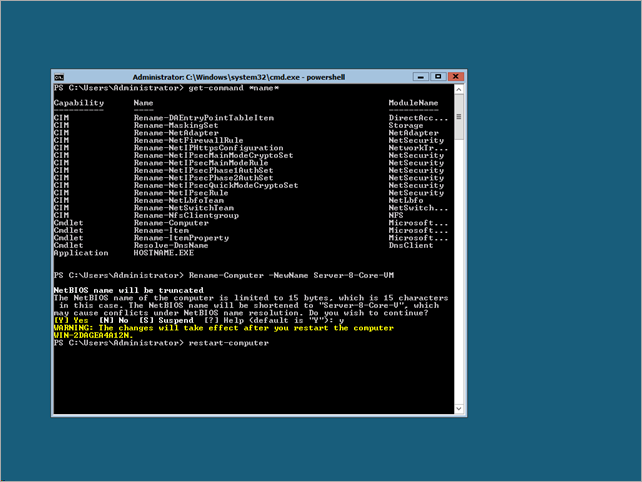The height and width of the screenshot is (482, 642).
Task: Click the Rename-NetIPsecMainModeRule entry
Action: pos(201,163)
